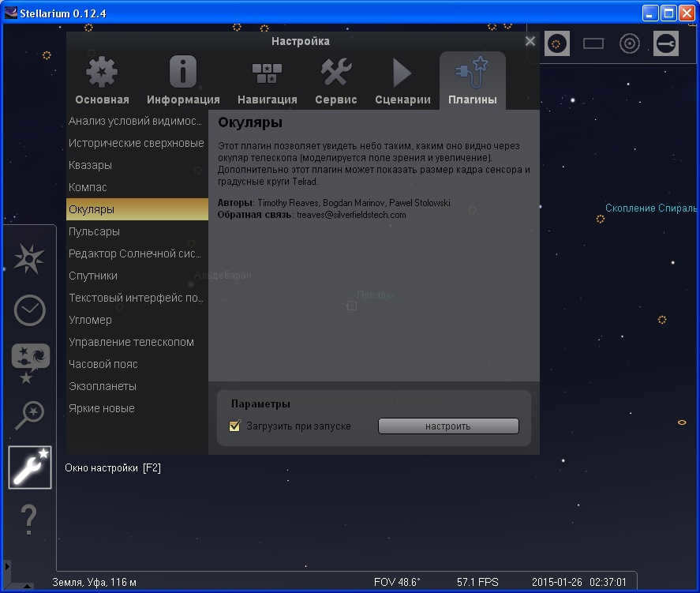The height and width of the screenshot is (593, 700).
Task: Close the Настройка dialog with X
Action: pos(530,42)
